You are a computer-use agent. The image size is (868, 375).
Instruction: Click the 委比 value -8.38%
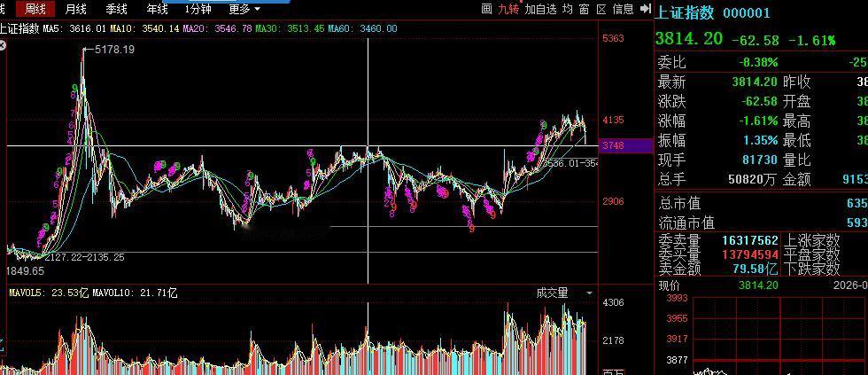(756, 63)
